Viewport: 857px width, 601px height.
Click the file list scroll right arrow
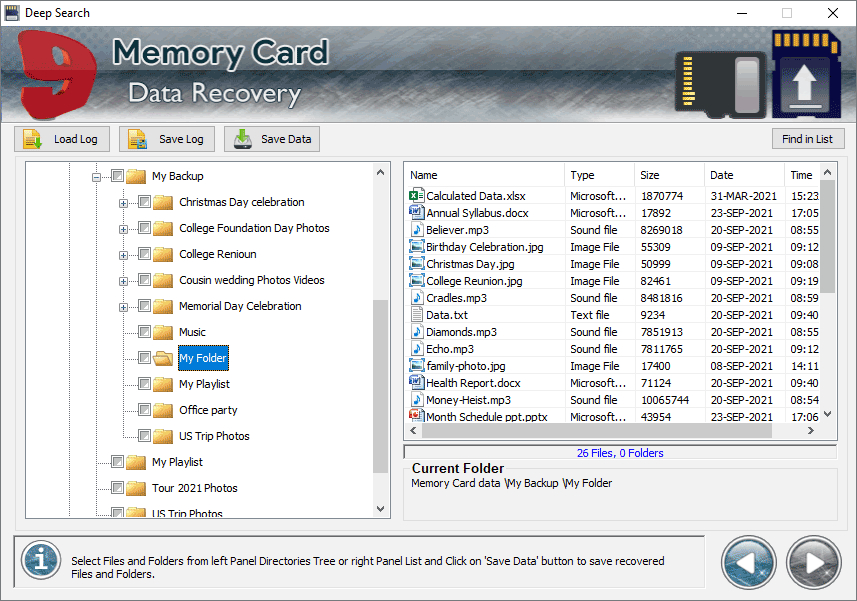[811, 431]
